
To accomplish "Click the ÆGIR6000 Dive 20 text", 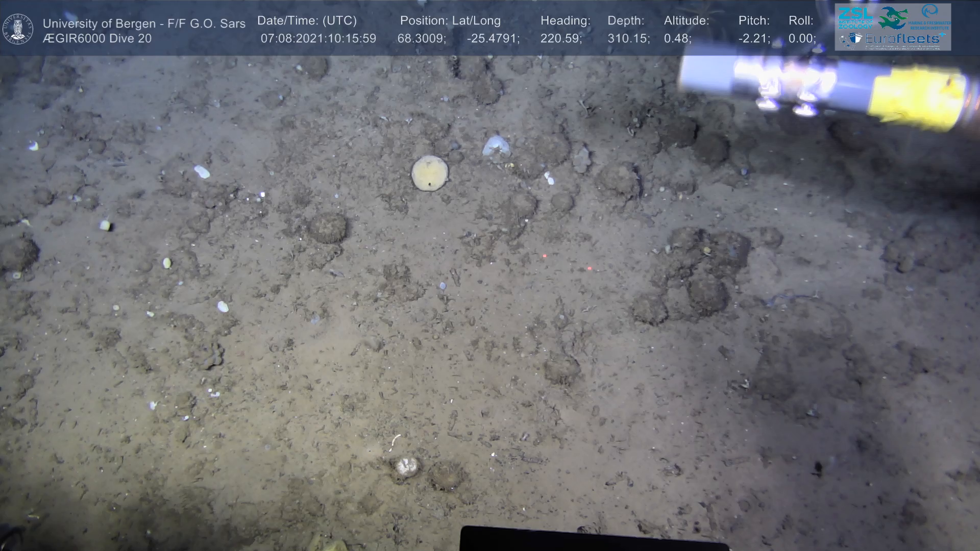I will coord(97,39).
